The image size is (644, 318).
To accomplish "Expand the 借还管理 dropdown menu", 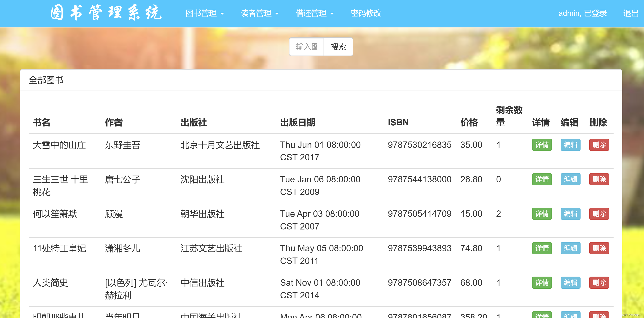I will [x=315, y=13].
